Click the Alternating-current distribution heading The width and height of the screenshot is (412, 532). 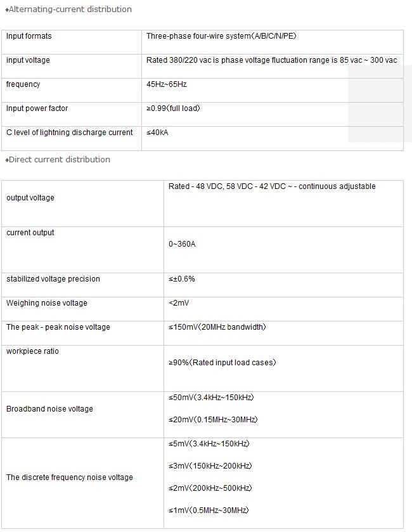click(x=69, y=10)
